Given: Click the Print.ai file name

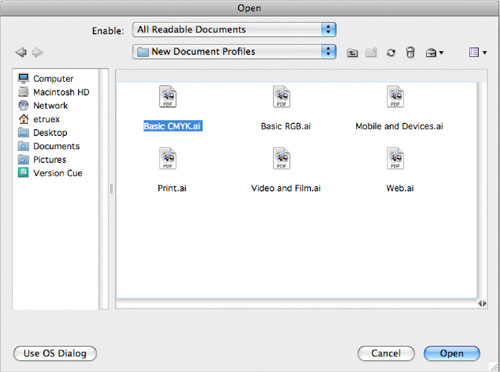Looking at the screenshot, I should [172, 188].
